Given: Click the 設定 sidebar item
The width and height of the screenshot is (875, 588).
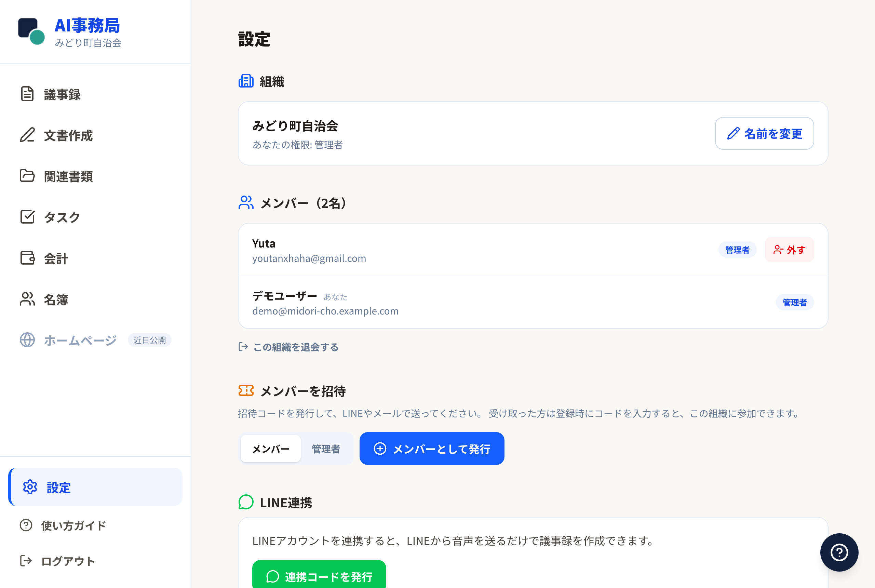Looking at the screenshot, I should coord(95,487).
